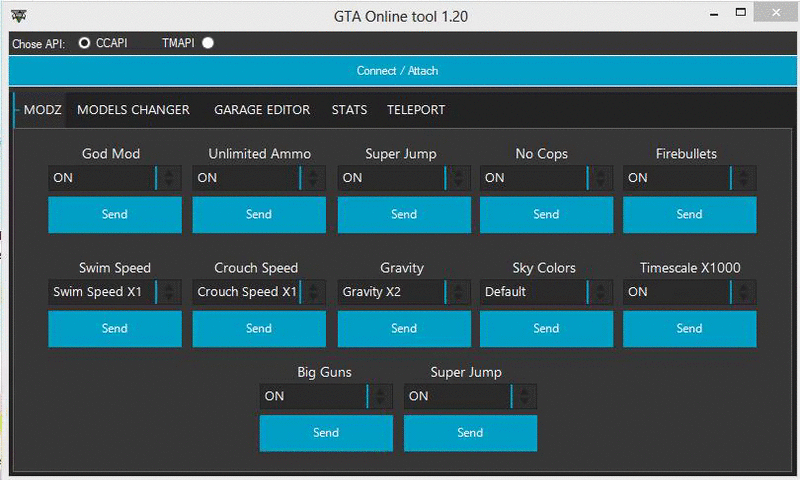This screenshot has height=480, width=800.
Task: Minimize the GTA Online tool window
Action: click(714, 14)
